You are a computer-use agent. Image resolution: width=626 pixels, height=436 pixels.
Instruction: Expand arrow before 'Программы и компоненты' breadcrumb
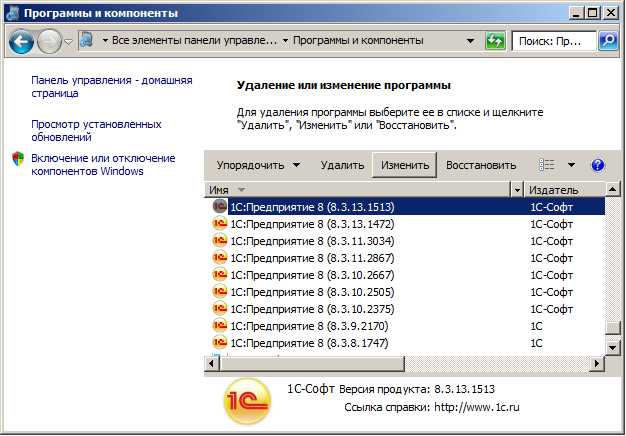coord(285,41)
